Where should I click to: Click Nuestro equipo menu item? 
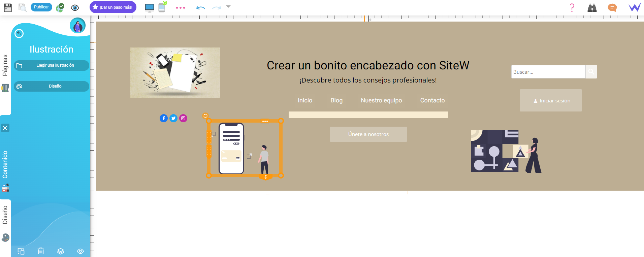[x=381, y=100]
